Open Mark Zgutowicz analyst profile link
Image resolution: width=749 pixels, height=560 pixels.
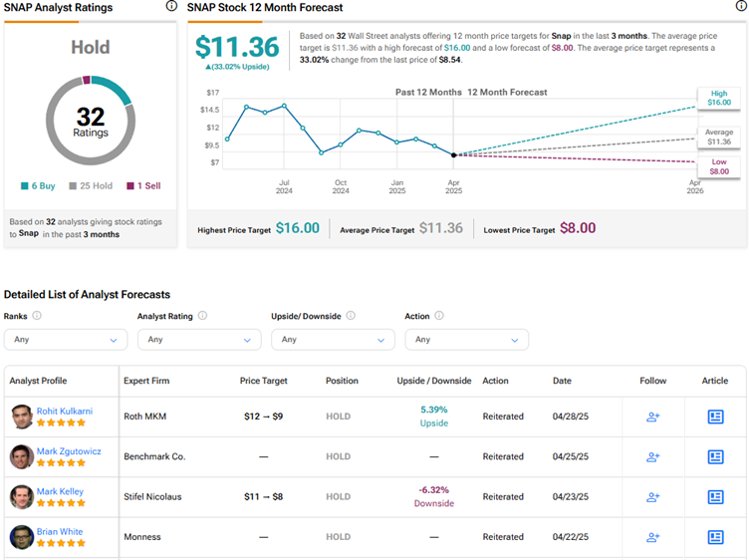(69, 451)
